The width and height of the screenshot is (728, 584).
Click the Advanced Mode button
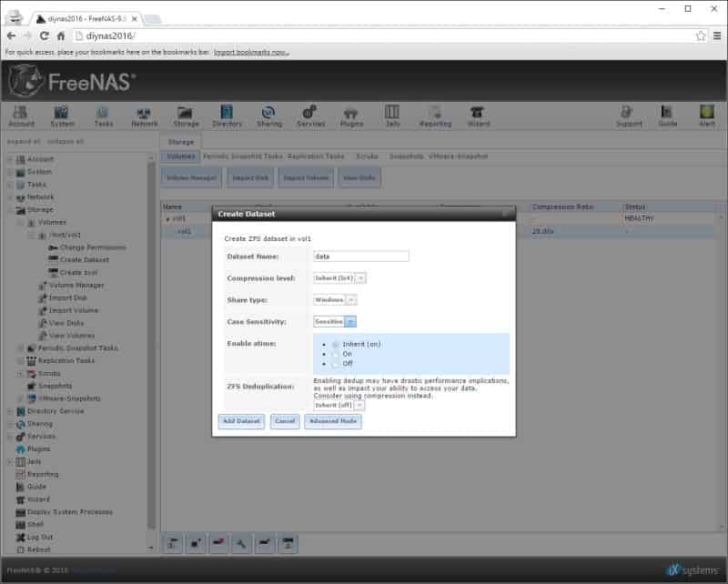pyautogui.click(x=333, y=421)
